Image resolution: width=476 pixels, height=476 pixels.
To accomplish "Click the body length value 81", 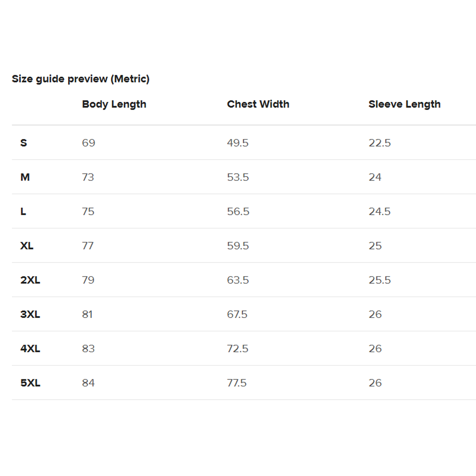I will tap(87, 314).
